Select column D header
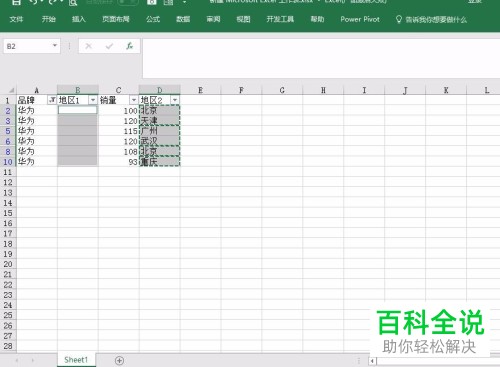 tap(160, 90)
